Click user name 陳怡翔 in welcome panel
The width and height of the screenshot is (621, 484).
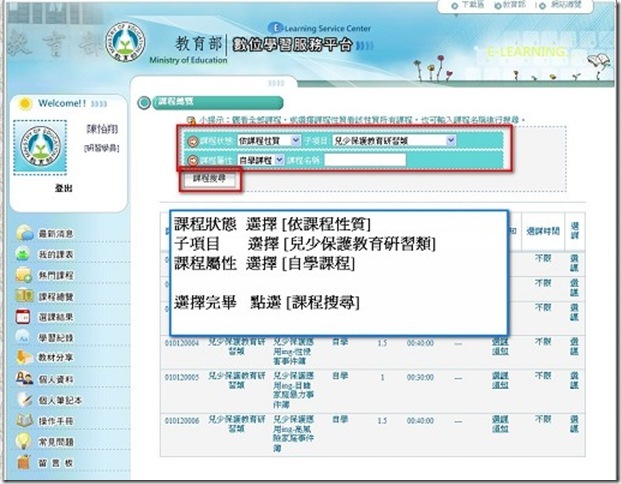(x=102, y=129)
